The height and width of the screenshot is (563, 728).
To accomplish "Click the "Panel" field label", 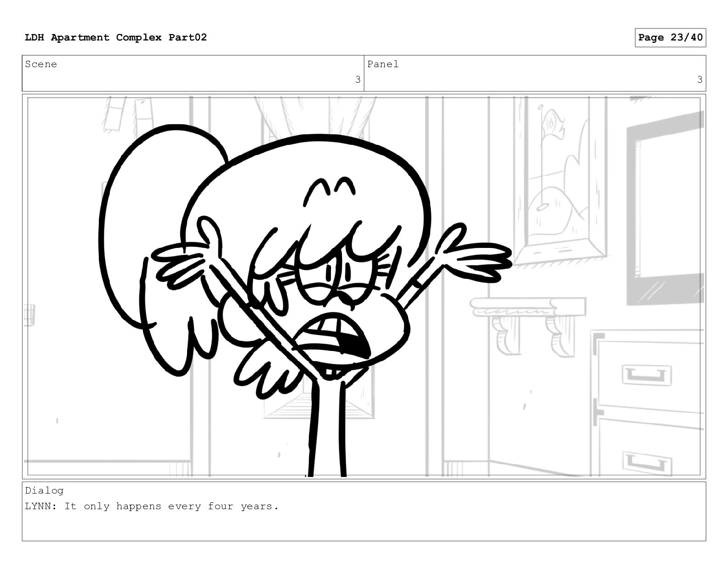I will pyautogui.click(x=383, y=64).
